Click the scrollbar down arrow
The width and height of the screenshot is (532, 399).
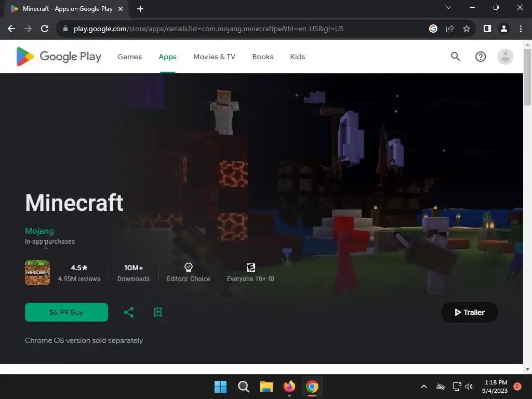(528, 369)
